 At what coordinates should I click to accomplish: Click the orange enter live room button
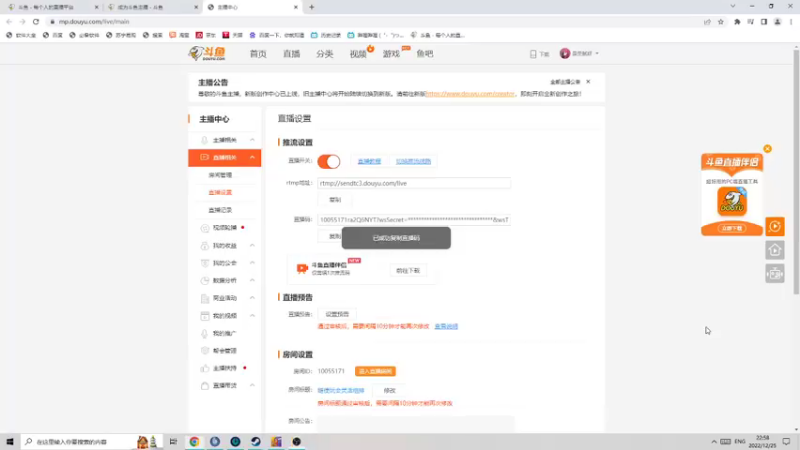[375, 371]
